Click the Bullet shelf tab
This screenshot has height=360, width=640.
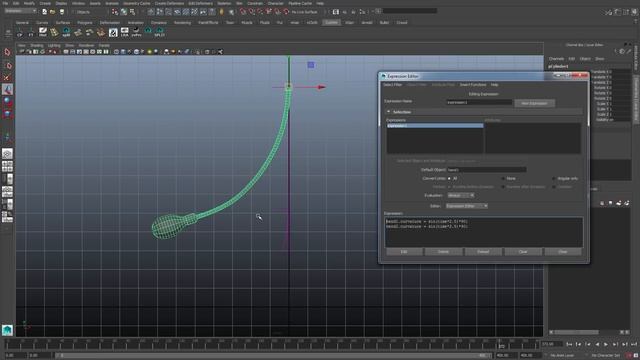(x=384, y=22)
